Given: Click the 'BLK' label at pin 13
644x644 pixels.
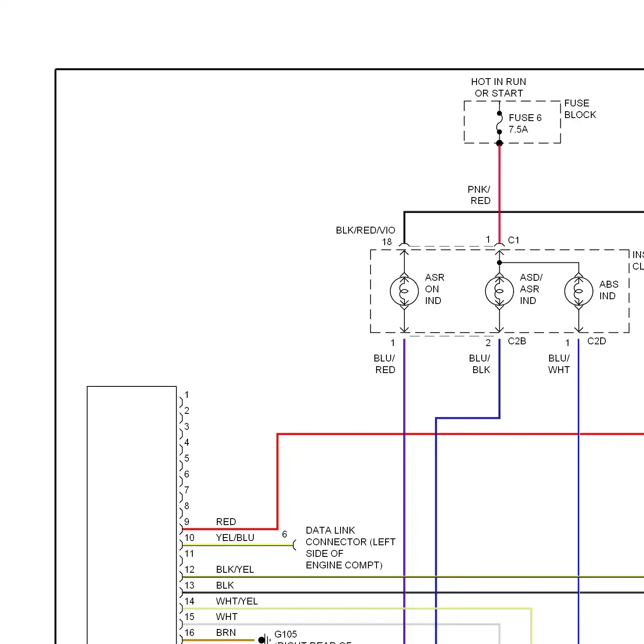Looking at the screenshot, I should coord(225,585).
